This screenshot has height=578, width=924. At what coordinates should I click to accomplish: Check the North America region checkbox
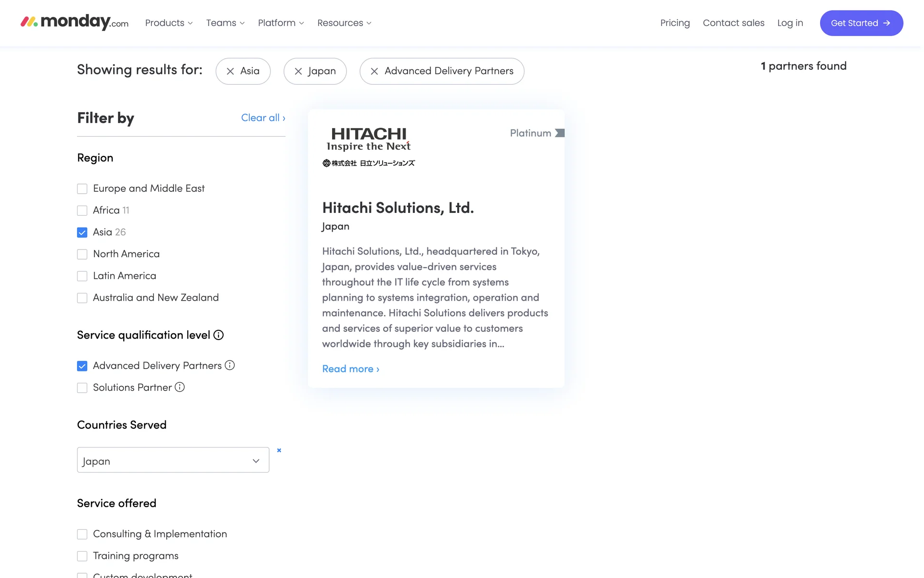tap(82, 254)
